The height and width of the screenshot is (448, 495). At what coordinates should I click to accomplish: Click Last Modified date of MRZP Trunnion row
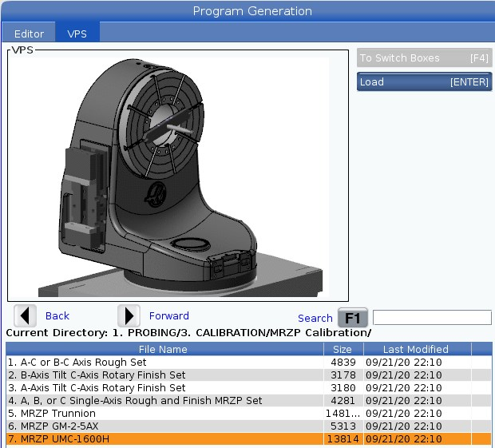(404, 414)
